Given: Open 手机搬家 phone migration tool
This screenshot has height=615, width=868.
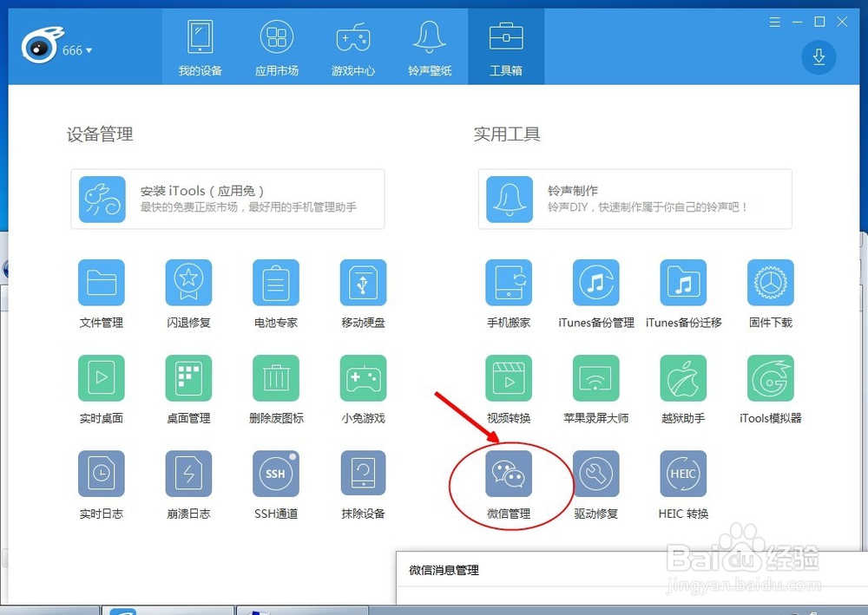Looking at the screenshot, I should [509, 283].
